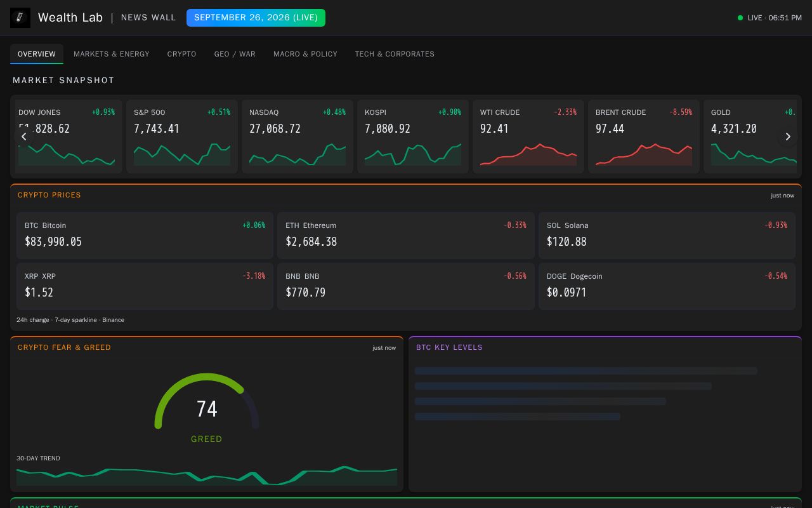812x508 pixels.
Task: Open the S&P 500 market card
Action: [x=182, y=137]
